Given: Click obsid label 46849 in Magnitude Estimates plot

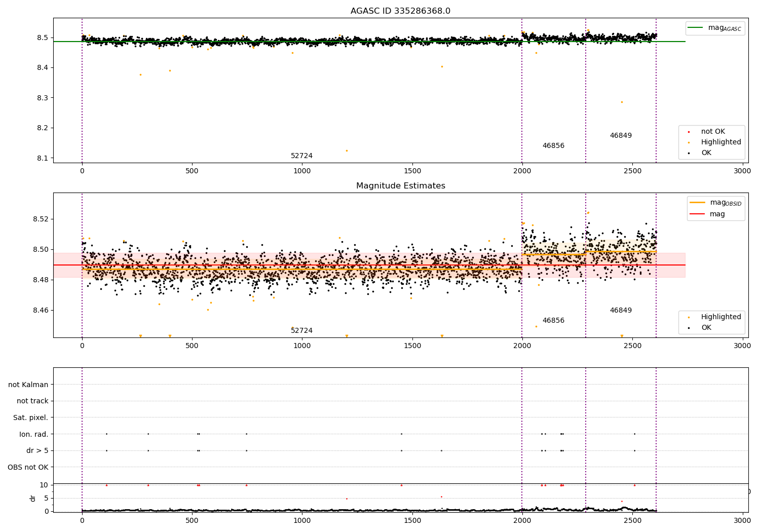Looking at the screenshot, I should coord(621,311).
